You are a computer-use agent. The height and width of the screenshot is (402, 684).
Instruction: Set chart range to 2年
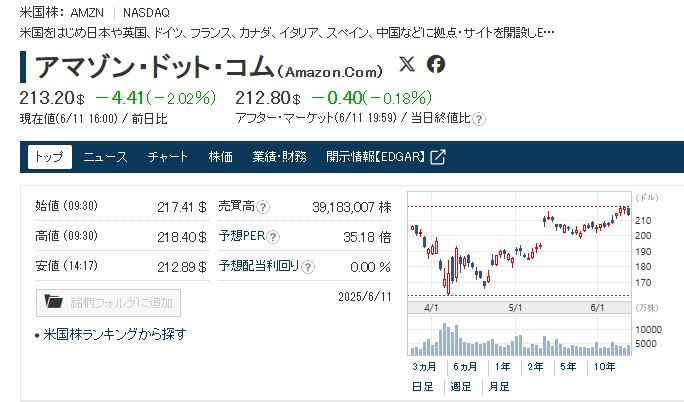click(535, 367)
